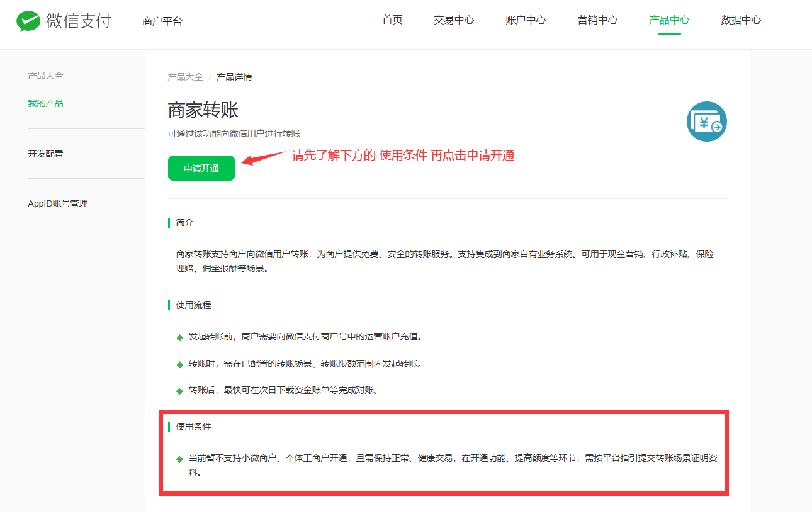Screen dimensions: 812x512
Task: Click the 简介 paragraph starting 商家转账支持商户
Action: click(445, 261)
